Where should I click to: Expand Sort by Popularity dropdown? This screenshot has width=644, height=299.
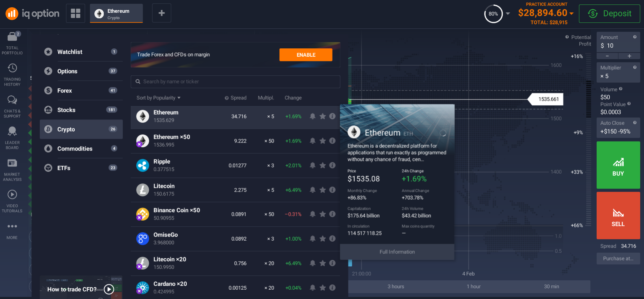pos(158,98)
